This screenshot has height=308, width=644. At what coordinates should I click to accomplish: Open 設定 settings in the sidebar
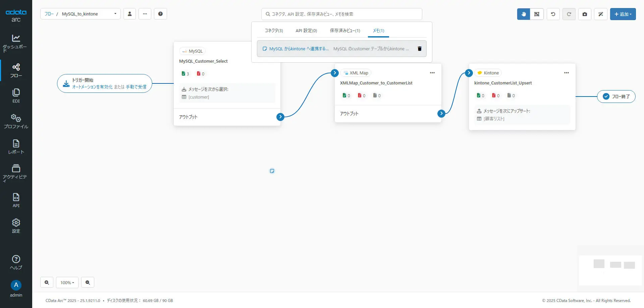click(16, 226)
